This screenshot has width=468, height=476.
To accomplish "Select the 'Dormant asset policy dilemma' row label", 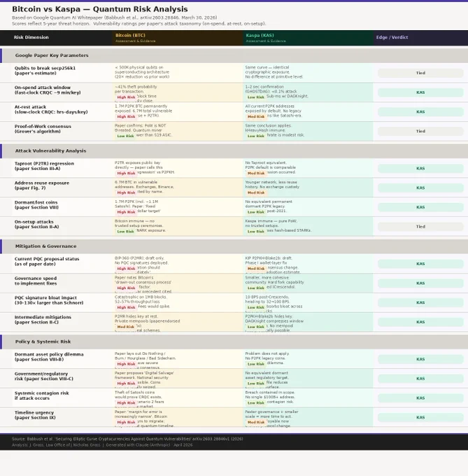I will [49, 357].
